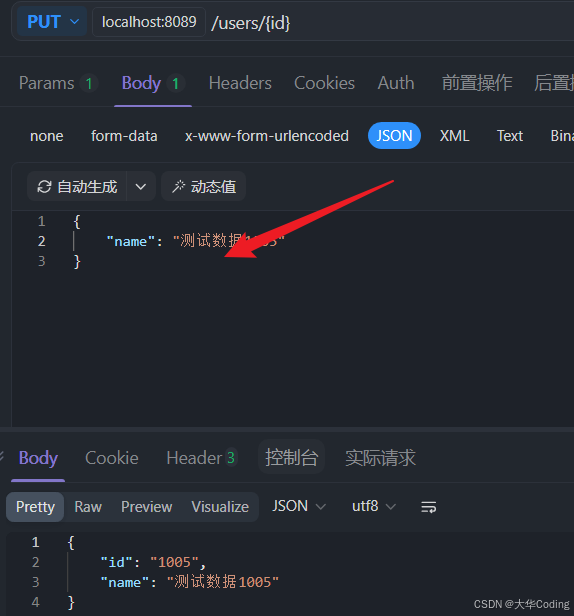This screenshot has height=616, width=574.
Task: Select x-www-form-urlencoded body type
Action: 267,136
